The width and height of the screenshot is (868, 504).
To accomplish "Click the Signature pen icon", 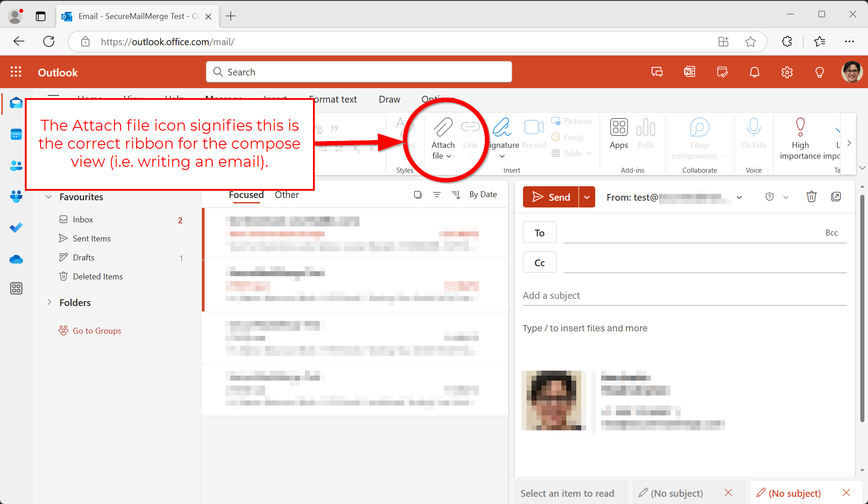I will (x=502, y=128).
